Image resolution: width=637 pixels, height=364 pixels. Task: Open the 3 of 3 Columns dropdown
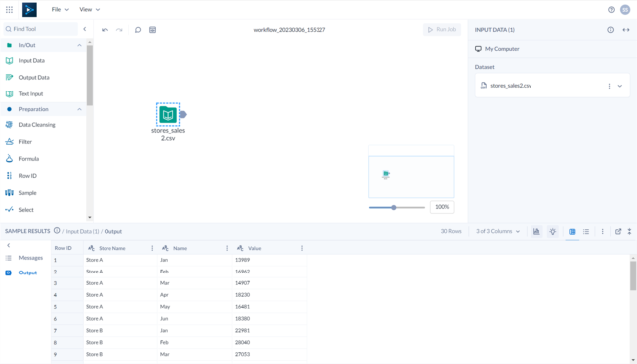(x=498, y=231)
